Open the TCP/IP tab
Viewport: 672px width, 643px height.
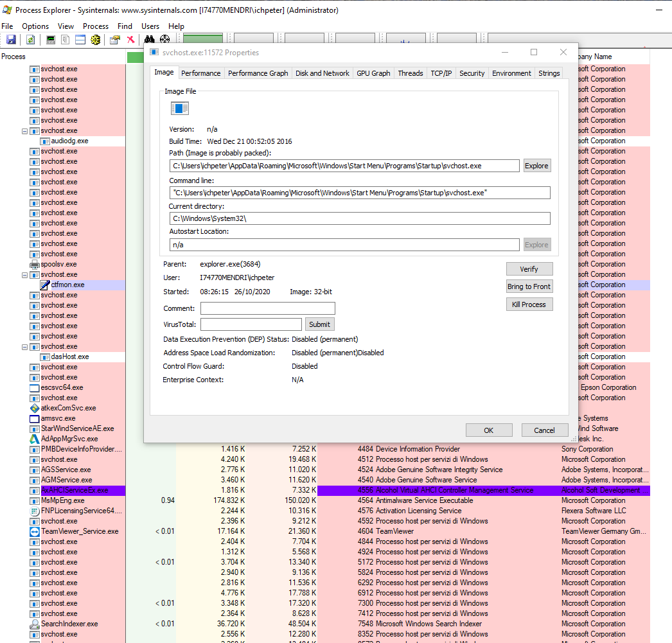tap(441, 73)
